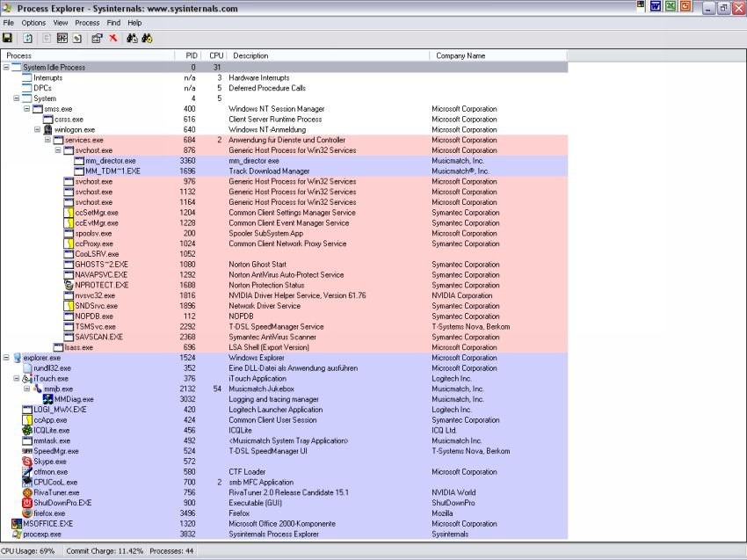Click 'Norton Ghost Start' description text
Screen dimensions: 747x560
(257, 265)
